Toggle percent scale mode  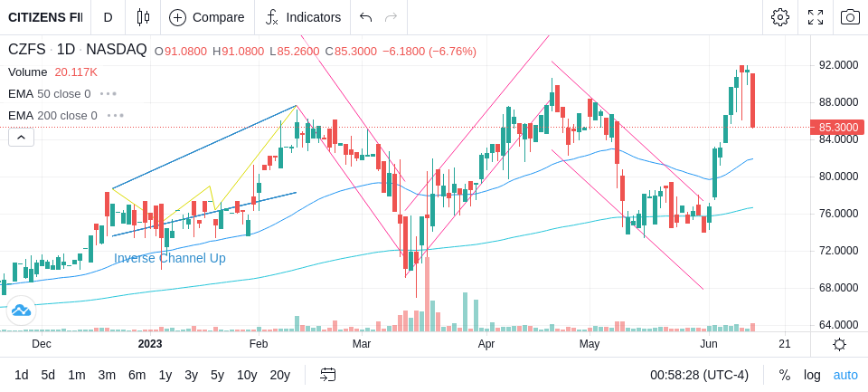785,375
